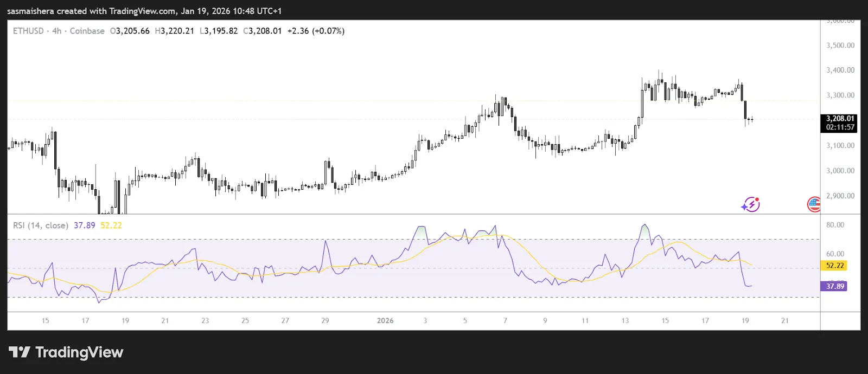Click the yellow RSI MA value 52.22 in legend
The height and width of the screenshot is (374, 868).
click(x=111, y=225)
